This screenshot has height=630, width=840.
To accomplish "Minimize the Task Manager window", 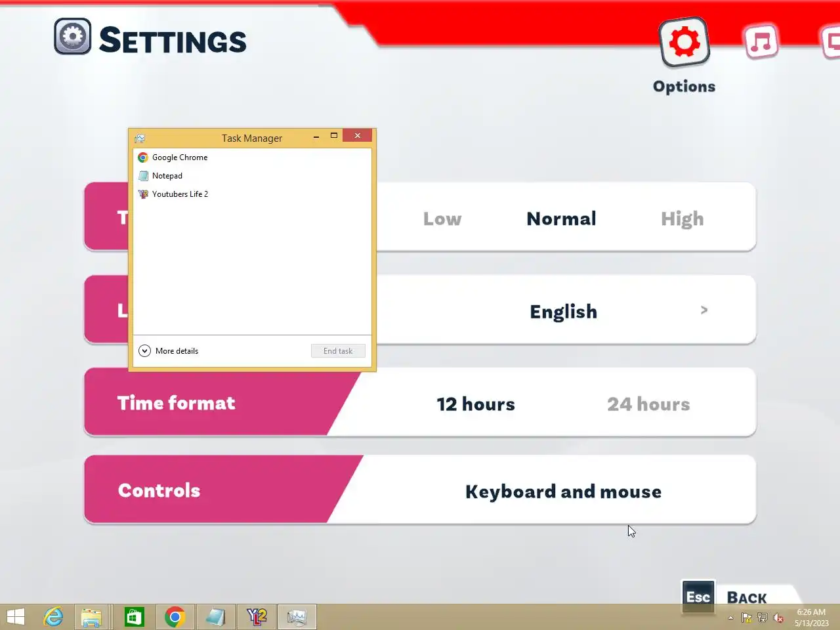I will (316, 136).
